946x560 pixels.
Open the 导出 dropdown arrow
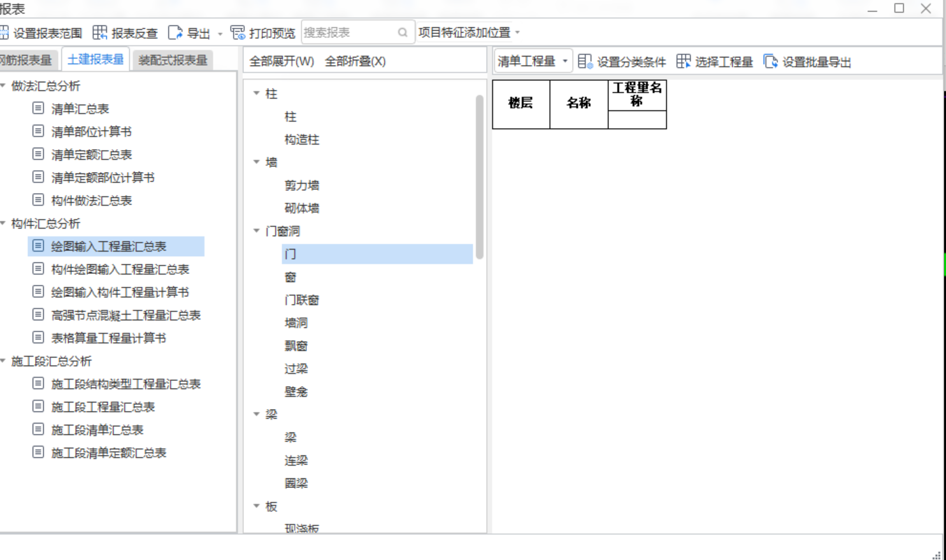tap(220, 34)
